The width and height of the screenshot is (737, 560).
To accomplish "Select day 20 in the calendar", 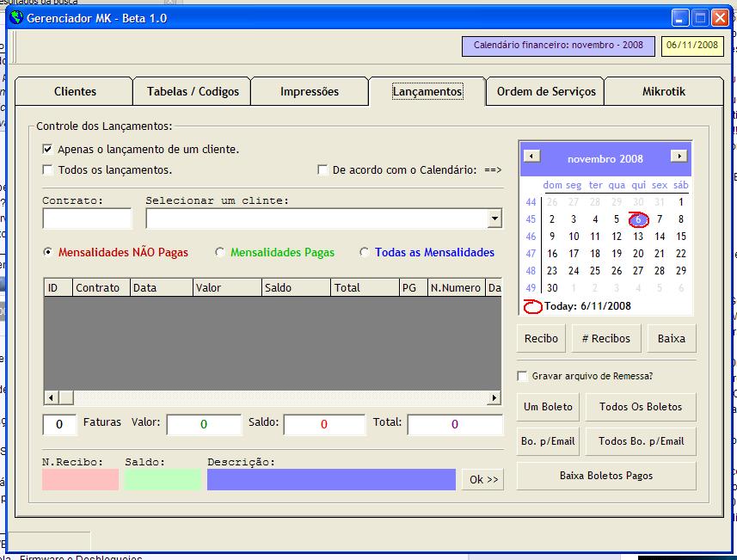I will tap(638, 254).
